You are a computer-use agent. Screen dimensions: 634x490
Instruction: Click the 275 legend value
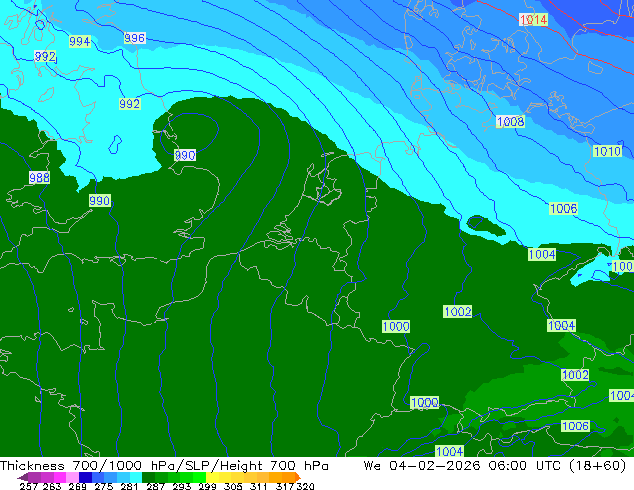(x=104, y=486)
